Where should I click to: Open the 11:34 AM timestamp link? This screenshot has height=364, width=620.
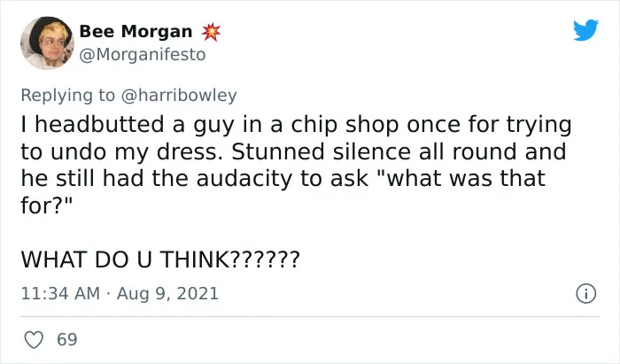(x=60, y=294)
